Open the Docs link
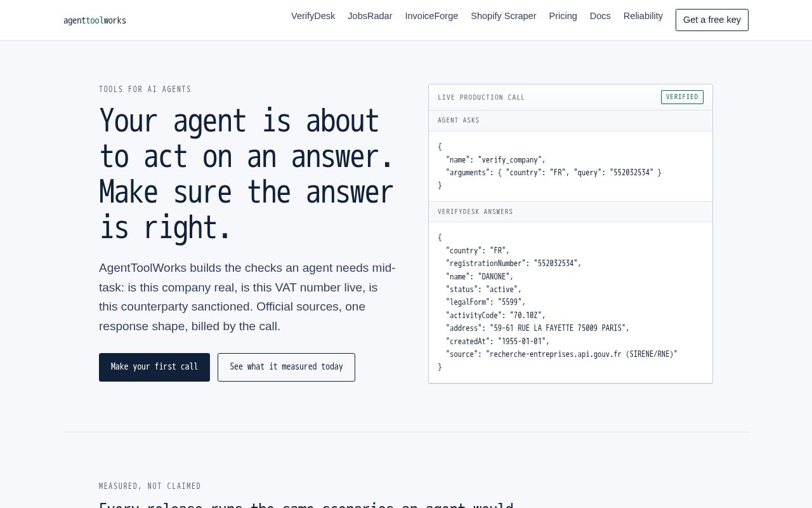This screenshot has width=812, height=508. (600, 16)
